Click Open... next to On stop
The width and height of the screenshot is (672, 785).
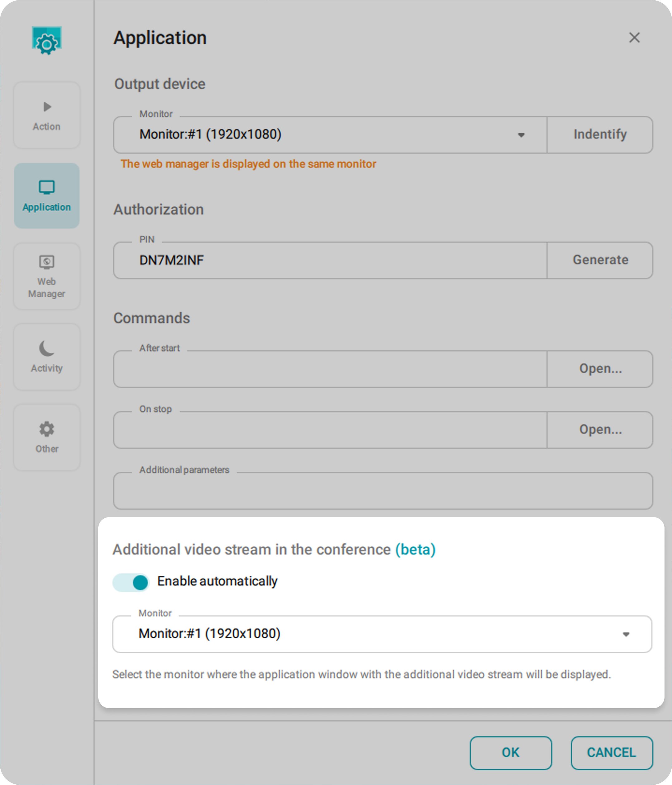tap(600, 430)
